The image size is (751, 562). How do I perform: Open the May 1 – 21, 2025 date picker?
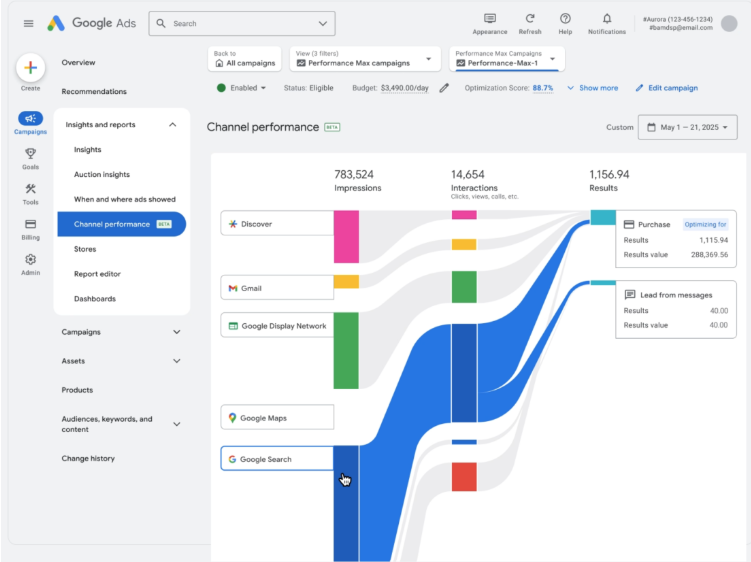687,127
